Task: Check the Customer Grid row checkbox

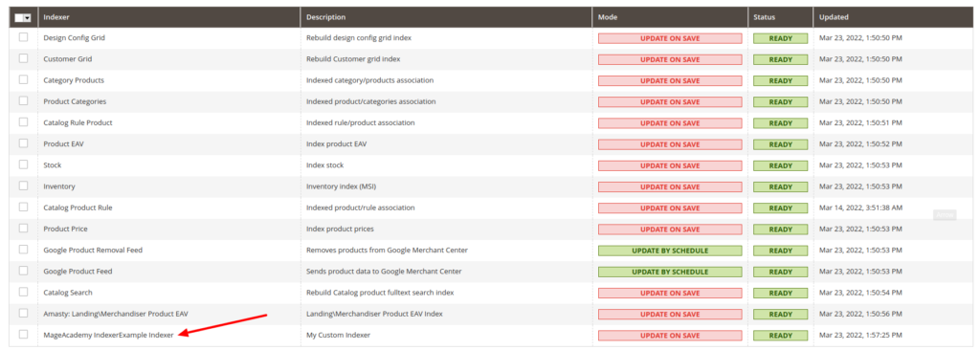Action: pyautogui.click(x=23, y=58)
